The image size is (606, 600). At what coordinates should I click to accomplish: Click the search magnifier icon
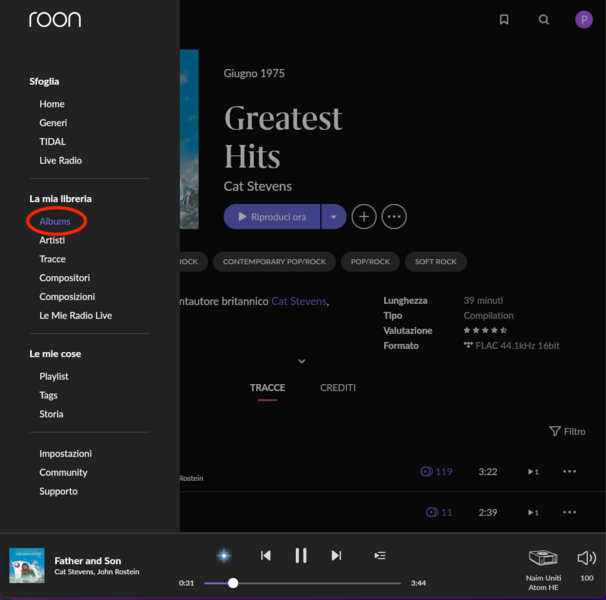coord(544,19)
